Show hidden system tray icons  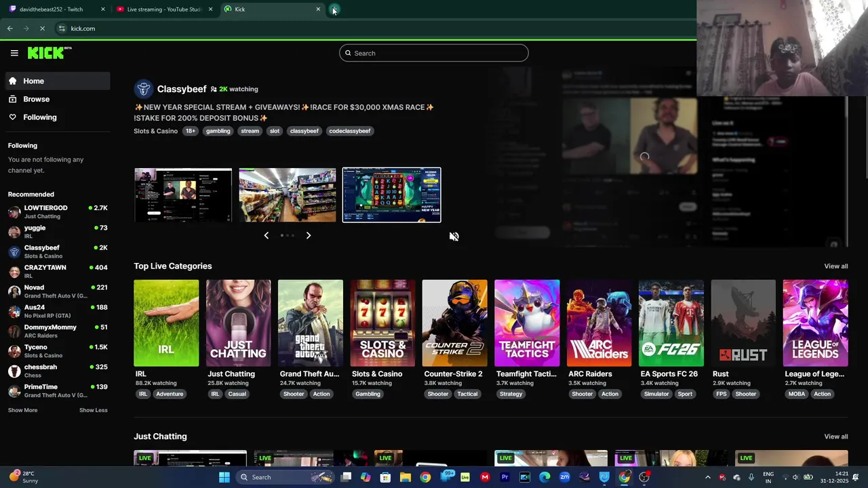click(707, 477)
